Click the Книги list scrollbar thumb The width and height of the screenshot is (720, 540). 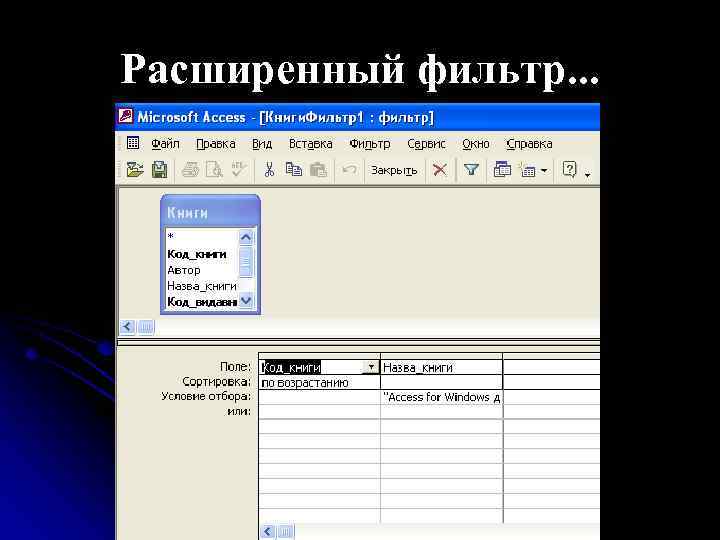click(x=246, y=262)
